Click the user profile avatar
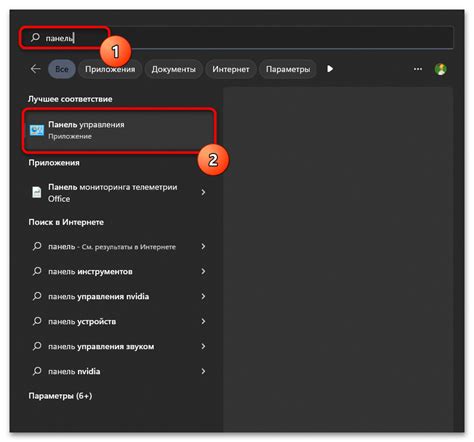The height and width of the screenshot is (442, 474). [x=441, y=69]
